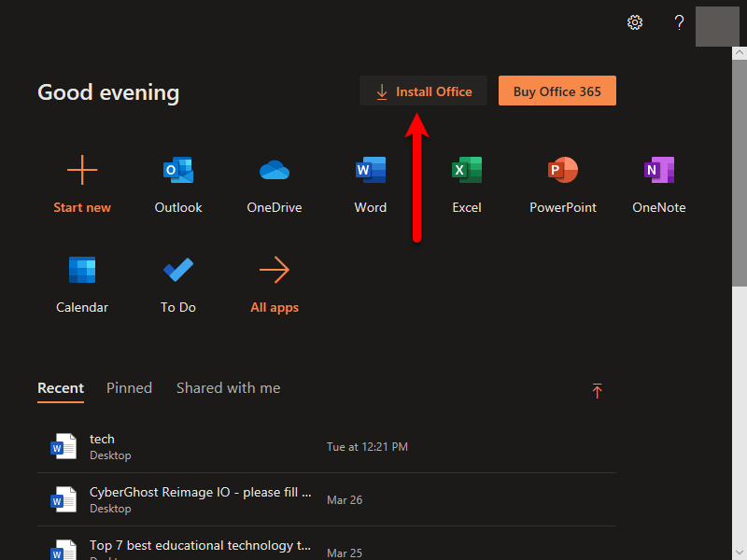Image resolution: width=747 pixels, height=560 pixels.
Task: Click the Buy Office 365 button
Action: point(557,91)
